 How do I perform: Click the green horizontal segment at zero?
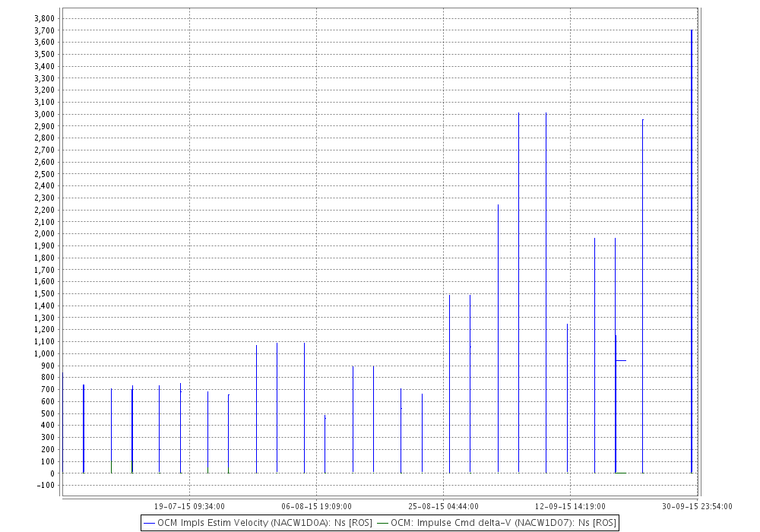tap(621, 473)
